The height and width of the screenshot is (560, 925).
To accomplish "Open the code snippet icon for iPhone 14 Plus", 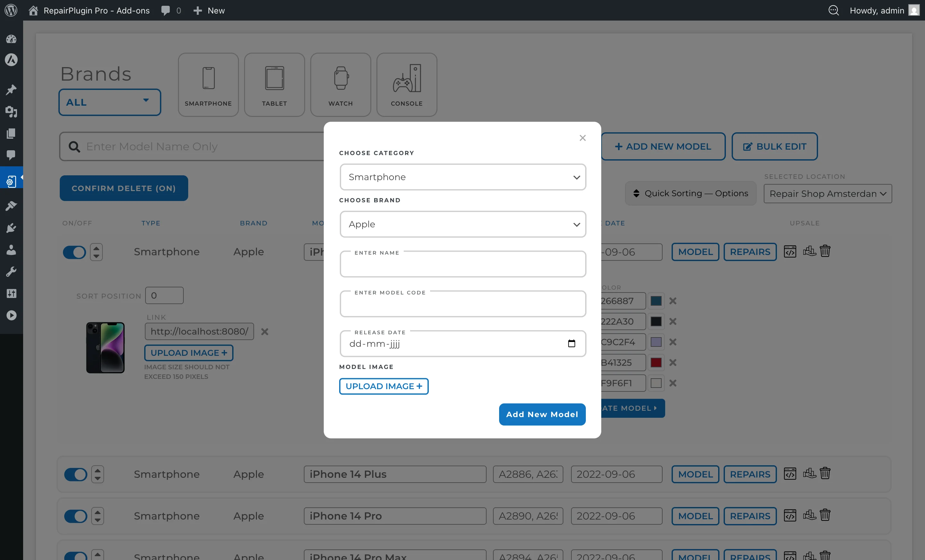I will pyautogui.click(x=790, y=473).
